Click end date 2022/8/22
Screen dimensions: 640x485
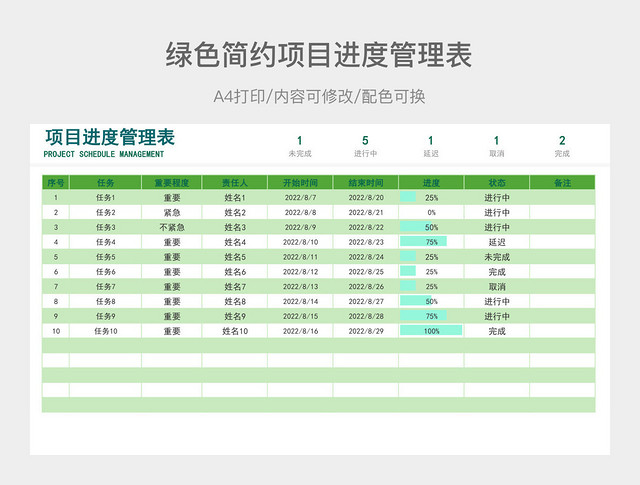(366, 227)
